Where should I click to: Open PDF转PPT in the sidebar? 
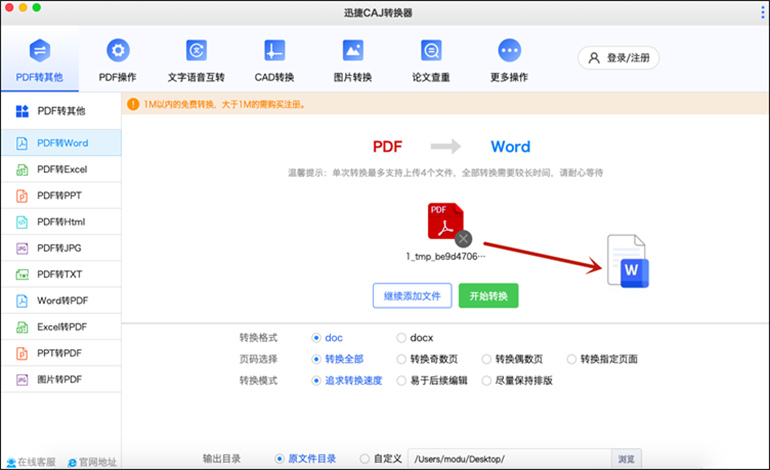(61, 195)
